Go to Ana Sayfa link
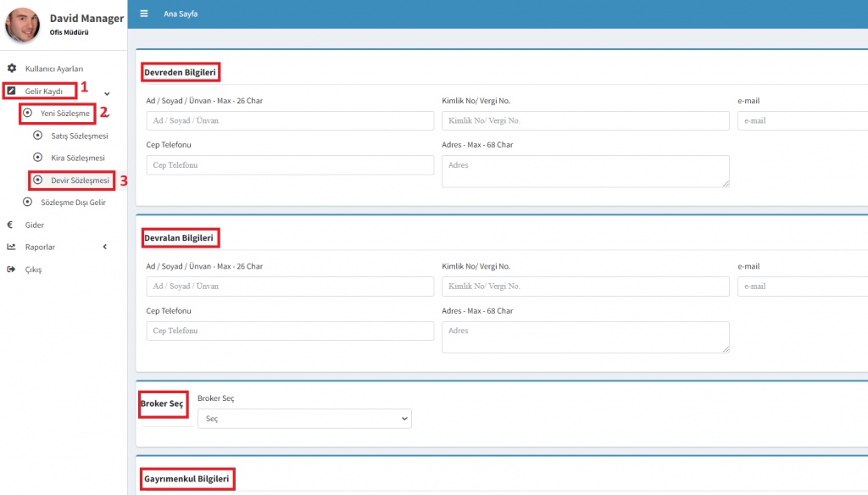Viewport: 868px width, 495px height. tap(181, 14)
